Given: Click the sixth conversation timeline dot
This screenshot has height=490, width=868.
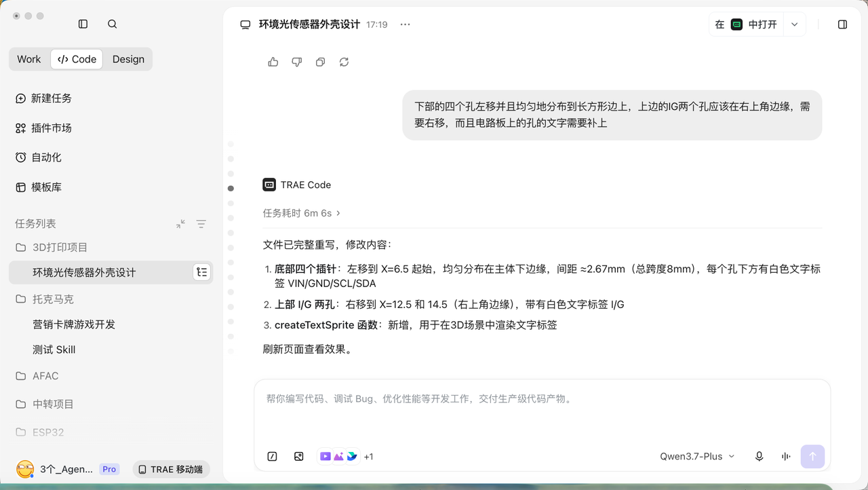Looking at the screenshot, I should pyautogui.click(x=231, y=218).
